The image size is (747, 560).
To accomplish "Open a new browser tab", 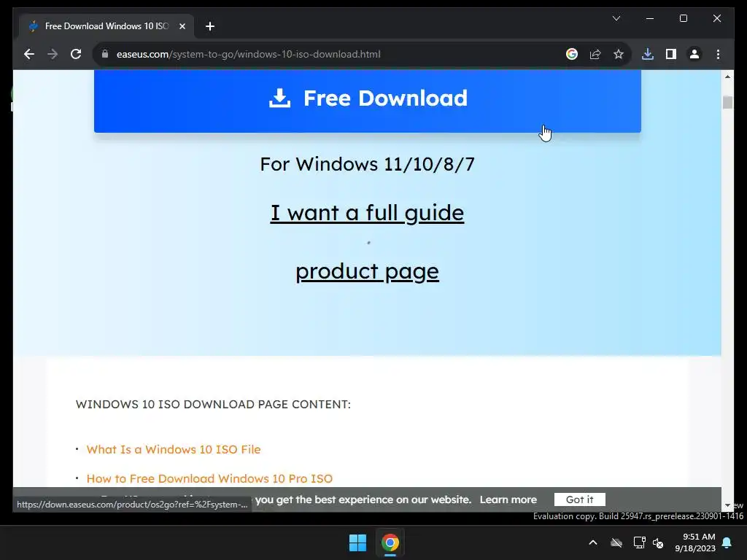I will (210, 27).
